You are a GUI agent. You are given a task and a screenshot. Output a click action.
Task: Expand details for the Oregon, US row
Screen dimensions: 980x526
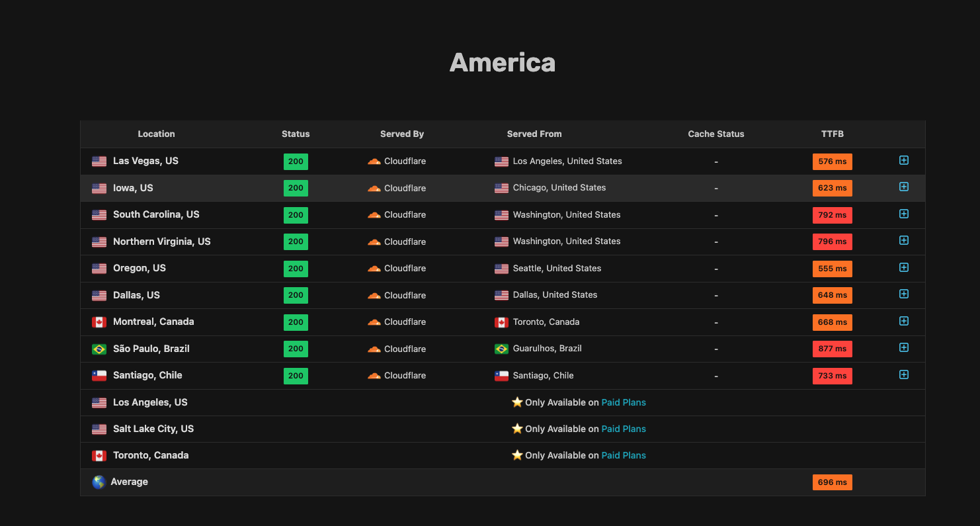[x=904, y=267]
